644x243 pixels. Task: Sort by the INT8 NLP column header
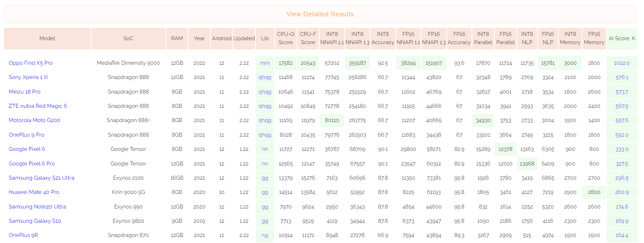coord(527,38)
